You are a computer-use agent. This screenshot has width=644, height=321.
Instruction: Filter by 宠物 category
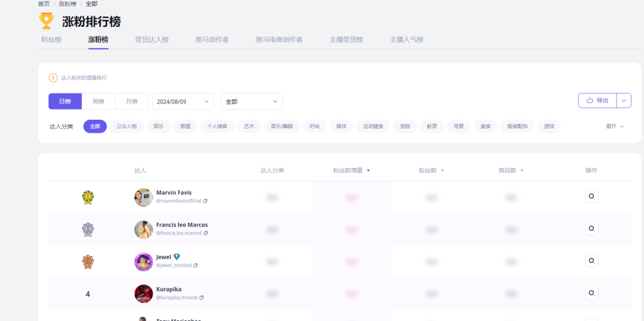point(405,126)
